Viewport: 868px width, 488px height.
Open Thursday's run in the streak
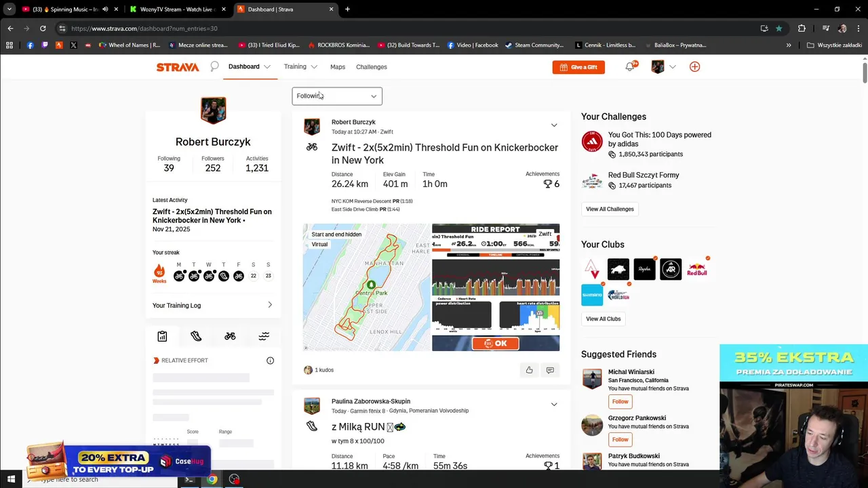pyautogui.click(x=224, y=276)
